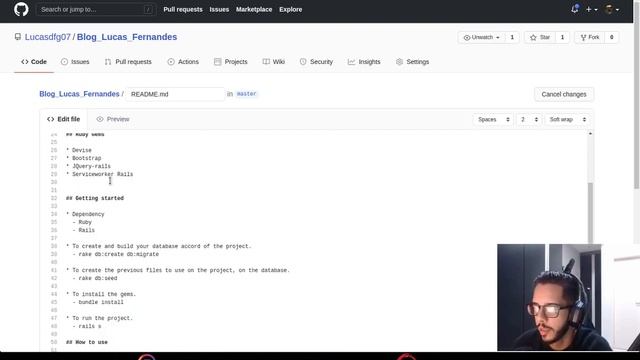Image resolution: width=640 pixels, height=360 pixels.
Task: Switch to the Pull requests repository tab
Action: [x=128, y=62]
